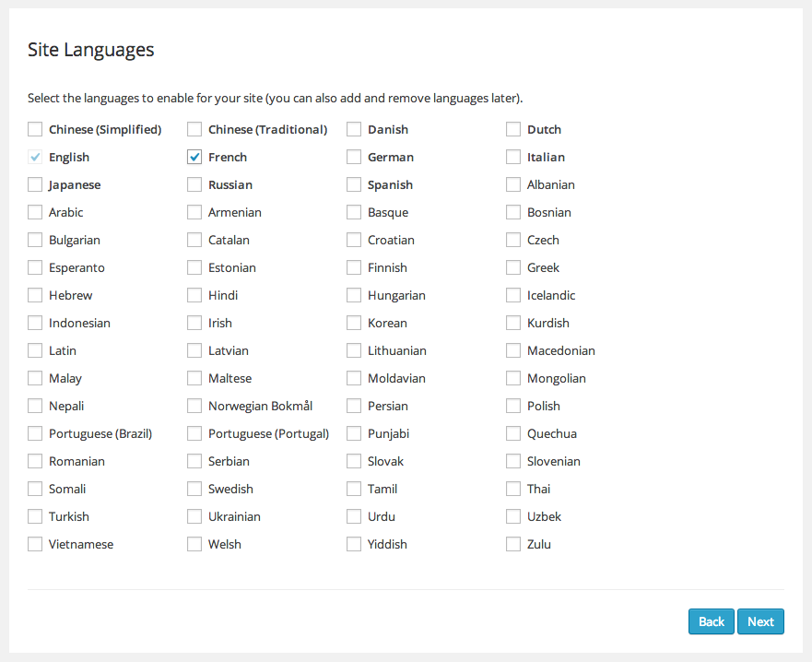Select the Dutch language checkbox

(x=513, y=130)
